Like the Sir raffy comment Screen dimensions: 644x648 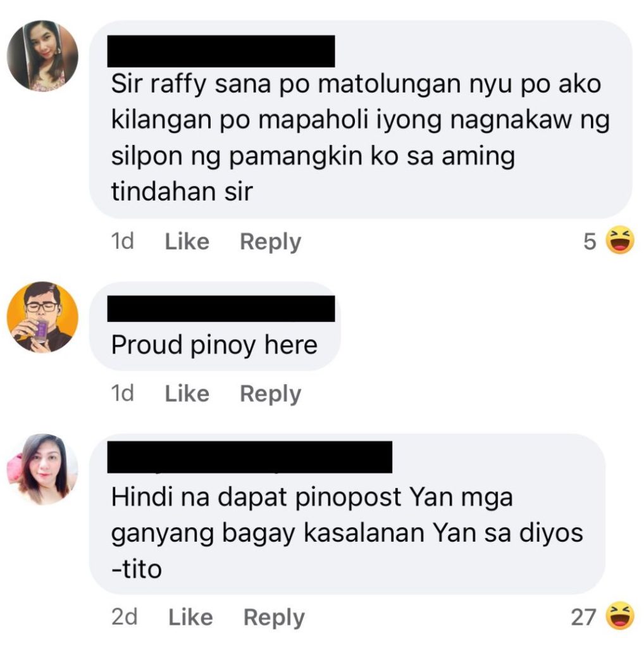click(187, 241)
